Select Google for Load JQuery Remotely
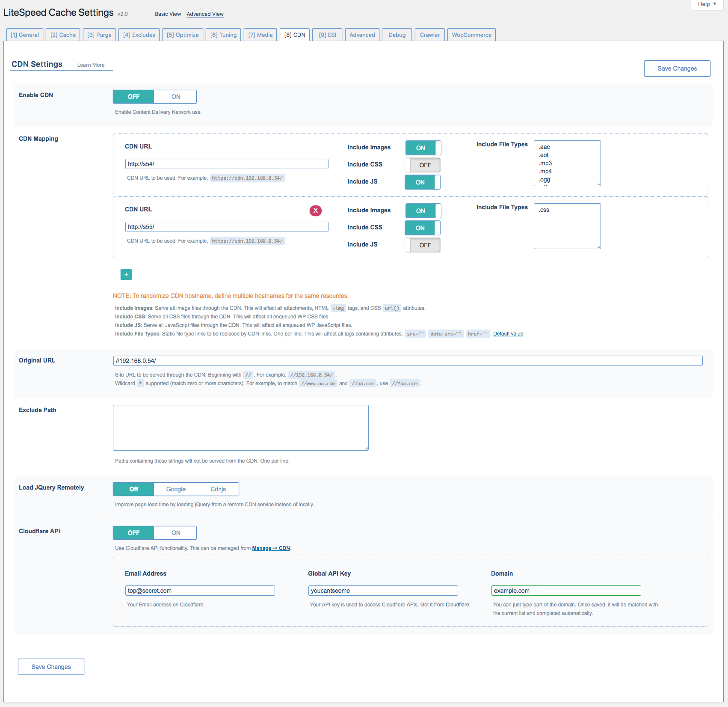 (x=176, y=489)
